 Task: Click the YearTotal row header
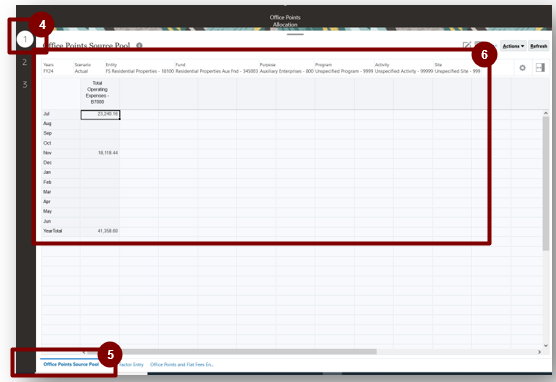pyautogui.click(x=61, y=231)
